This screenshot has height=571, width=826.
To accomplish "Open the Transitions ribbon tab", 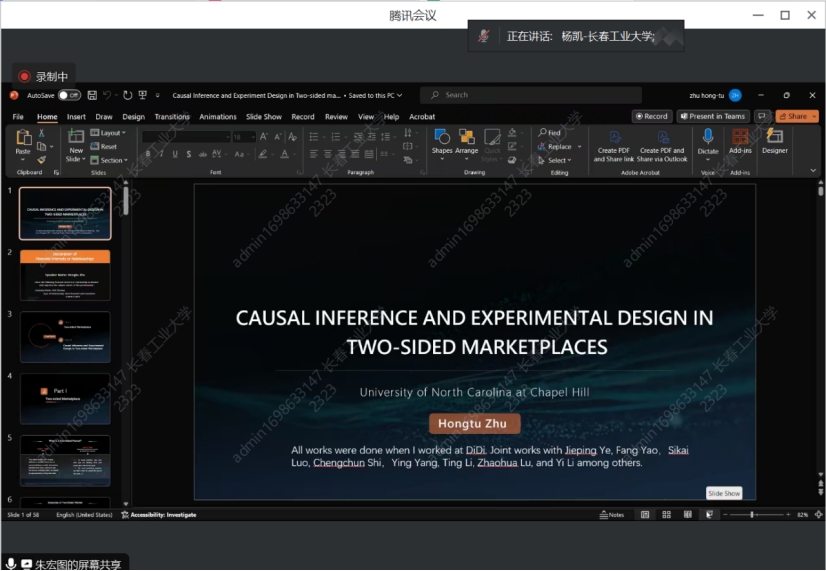I will click(x=172, y=116).
